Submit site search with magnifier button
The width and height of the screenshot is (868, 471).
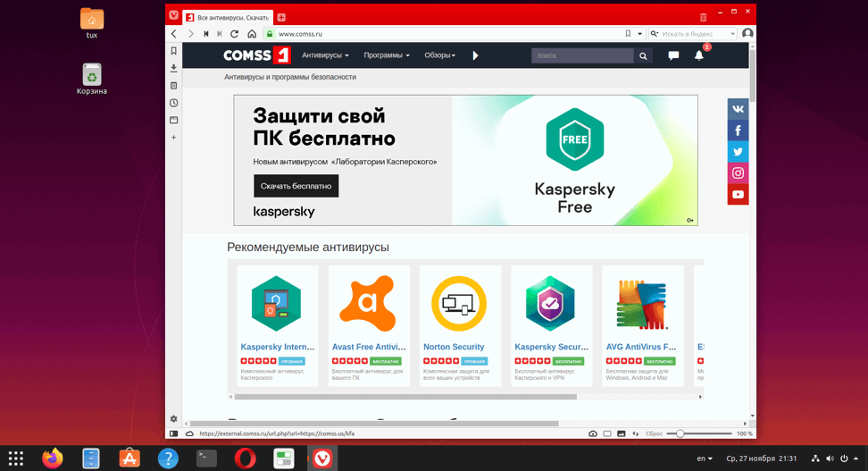point(643,55)
